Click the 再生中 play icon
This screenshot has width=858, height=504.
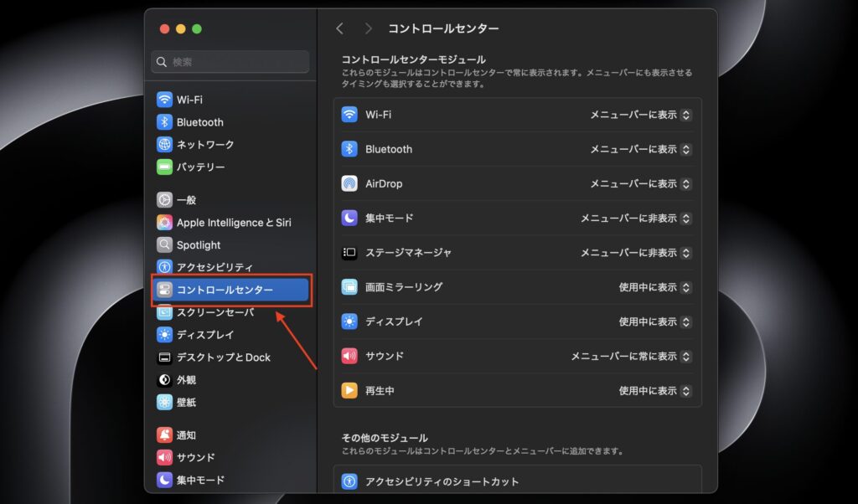[x=349, y=390]
